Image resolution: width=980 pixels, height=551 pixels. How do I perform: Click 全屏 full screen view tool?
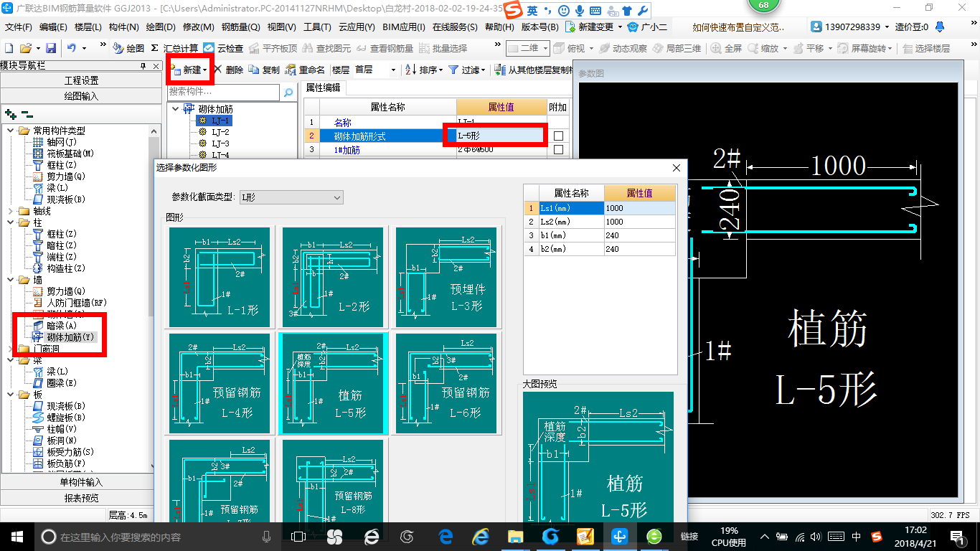[727, 48]
